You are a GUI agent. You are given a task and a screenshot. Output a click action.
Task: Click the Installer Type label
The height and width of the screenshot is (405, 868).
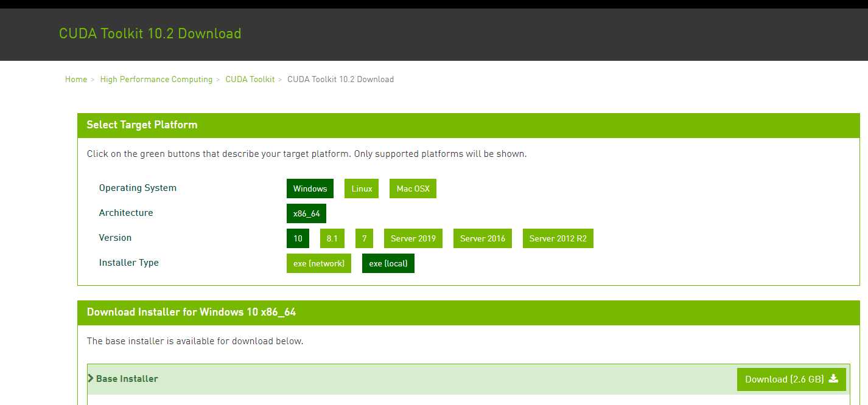click(129, 263)
